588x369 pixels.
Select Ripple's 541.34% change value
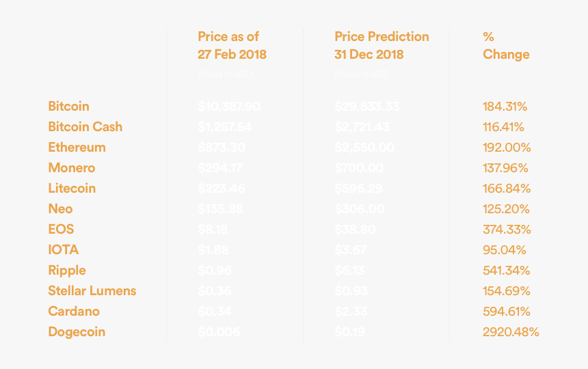(507, 271)
